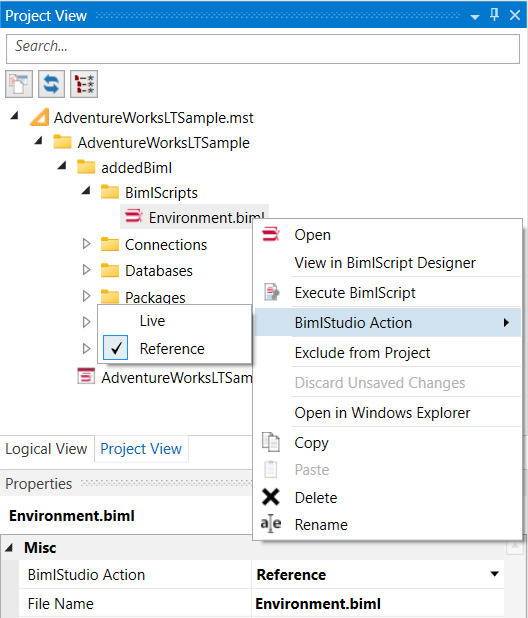Choose Open from the context menu
This screenshot has width=528, height=618.
pos(388,234)
